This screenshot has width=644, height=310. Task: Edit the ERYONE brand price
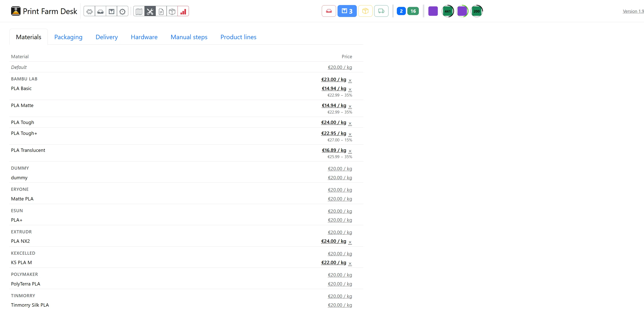340,190
